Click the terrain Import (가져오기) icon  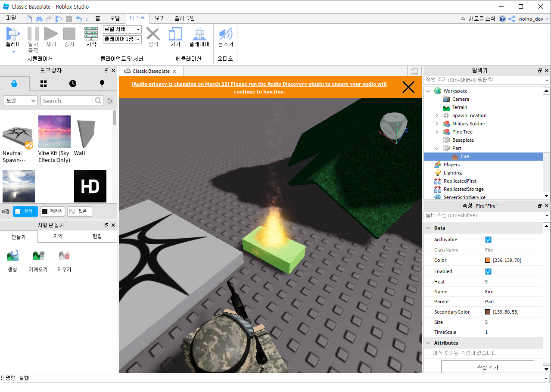38,256
